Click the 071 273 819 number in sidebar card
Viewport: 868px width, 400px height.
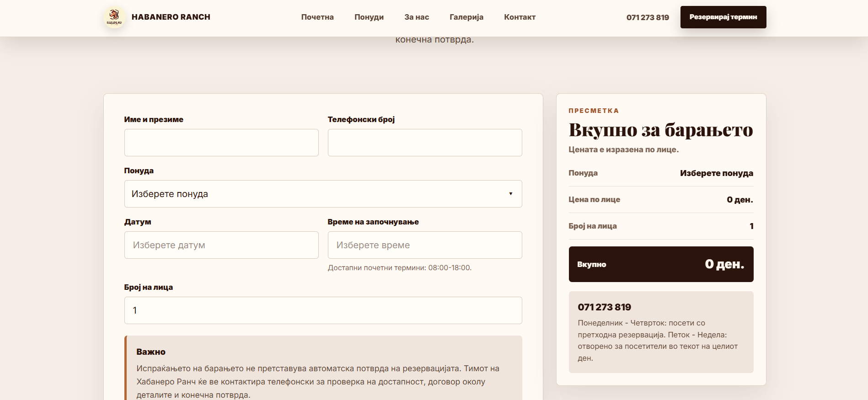(x=604, y=307)
